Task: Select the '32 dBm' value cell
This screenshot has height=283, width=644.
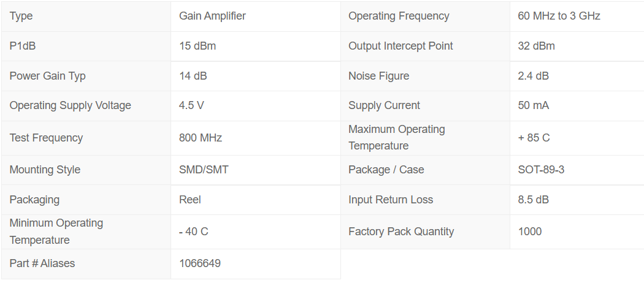Action: click(x=536, y=46)
